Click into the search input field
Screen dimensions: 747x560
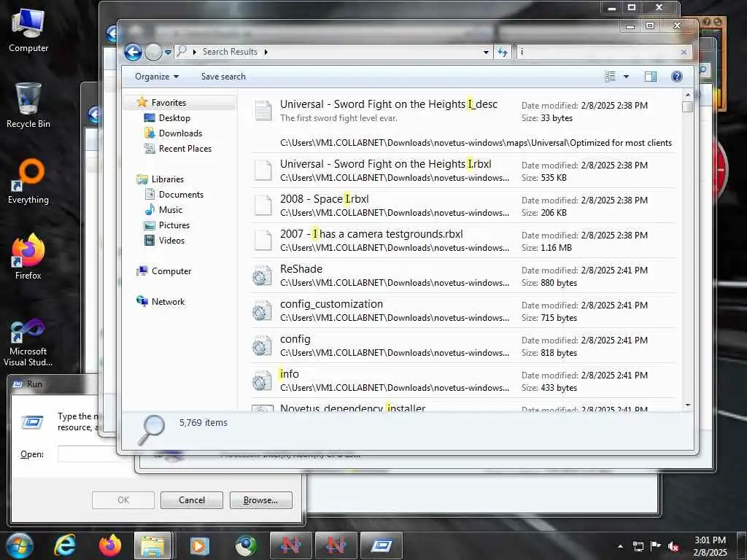pyautogui.click(x=598, y=52)
